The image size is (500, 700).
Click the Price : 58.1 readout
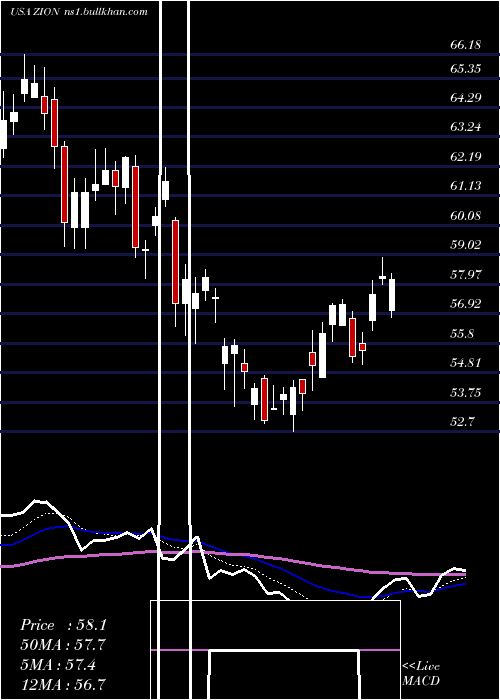tap(63, 625)
